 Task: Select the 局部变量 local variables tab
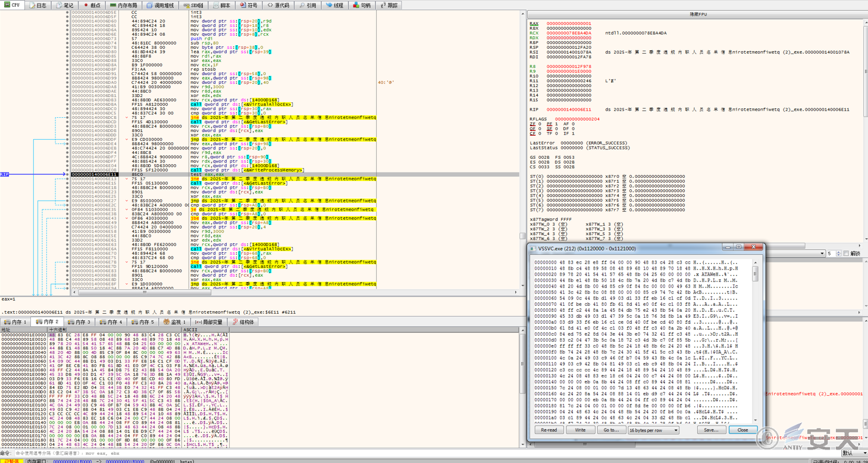pyautogui.click(x=209, y=322)
